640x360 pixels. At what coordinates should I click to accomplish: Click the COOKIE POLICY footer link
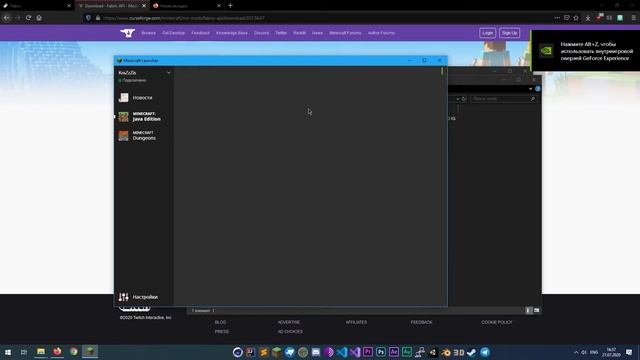click(497, 322)
